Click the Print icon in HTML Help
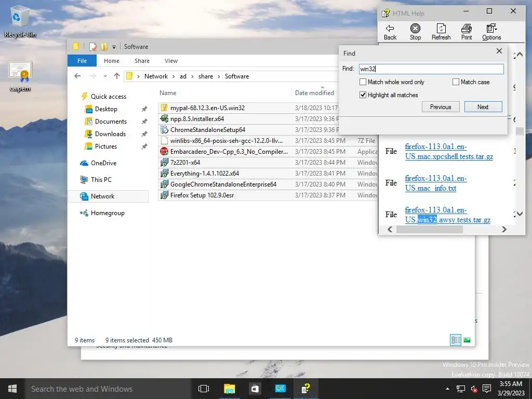 [467, 28]
